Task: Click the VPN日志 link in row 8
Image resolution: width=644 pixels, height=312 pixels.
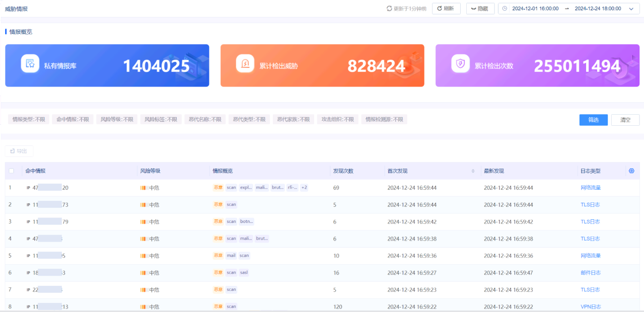Action: pos(591,307)
